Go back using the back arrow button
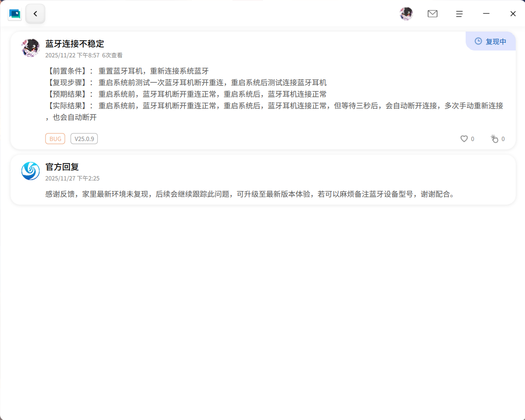This screenshot has width=525, height=420. pos(35,14)
